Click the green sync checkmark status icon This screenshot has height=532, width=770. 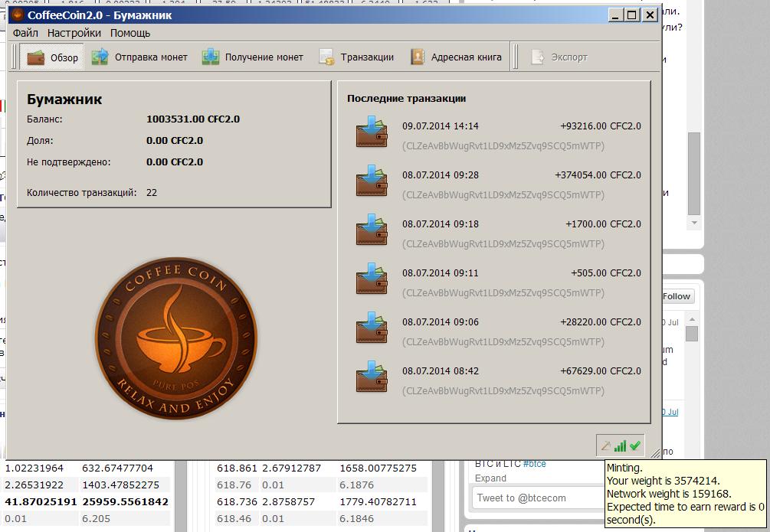(x=635, y=446)
